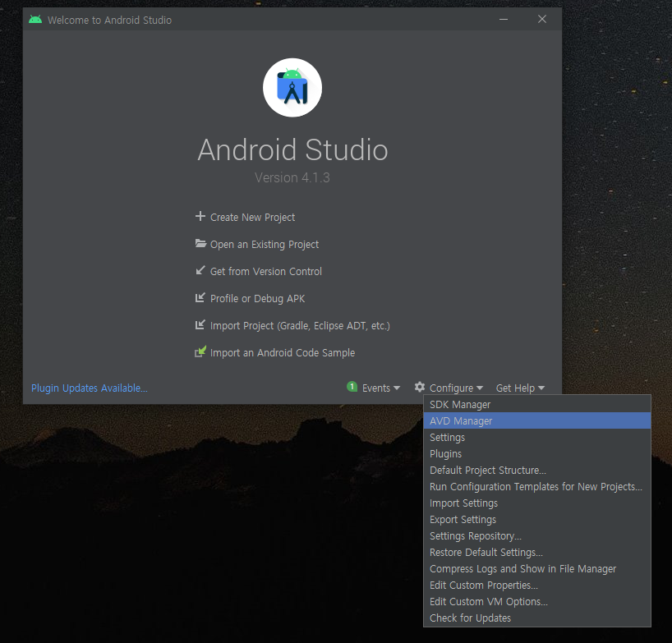Image resolution: width=672 pixels, height=643 pixels.
Task: Open SDK Manager from Configure menu
Action: [x=537, y=404]
